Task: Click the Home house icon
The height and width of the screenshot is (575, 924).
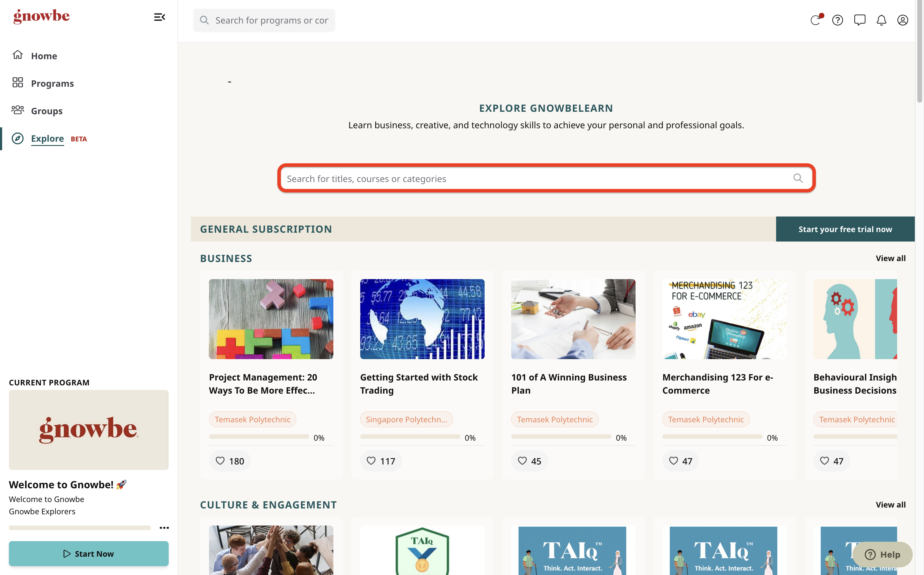Action: coord(17,55)
